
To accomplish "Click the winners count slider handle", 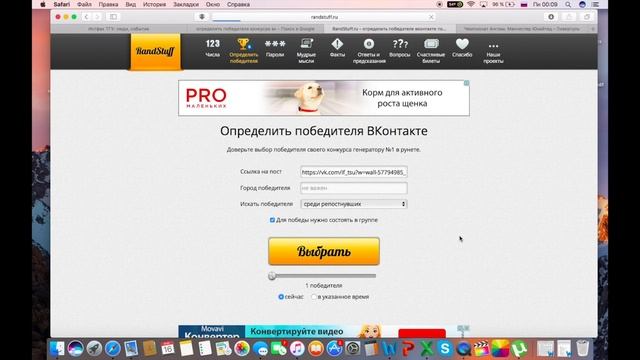I will coord(272,276).
